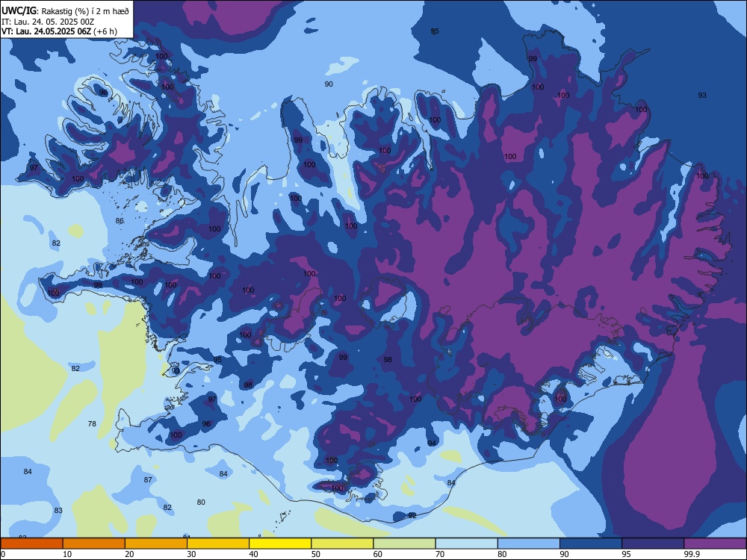The height and width of the screenshot is (560, 747).
Task: Click the orange 10–20 legend swatch
Action: click(94, 544)
